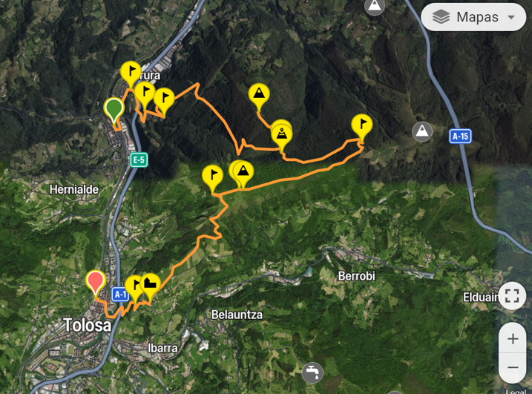Screen dimensions: 532x394
Task: Click the Berrobi town label
Action: pos(356,276)
